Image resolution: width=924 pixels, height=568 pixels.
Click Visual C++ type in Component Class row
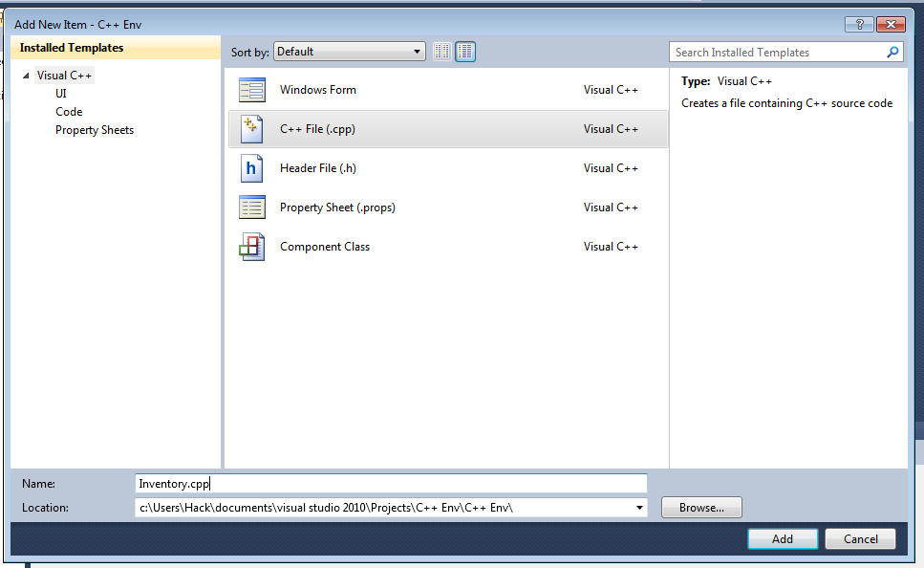[611, 247]
